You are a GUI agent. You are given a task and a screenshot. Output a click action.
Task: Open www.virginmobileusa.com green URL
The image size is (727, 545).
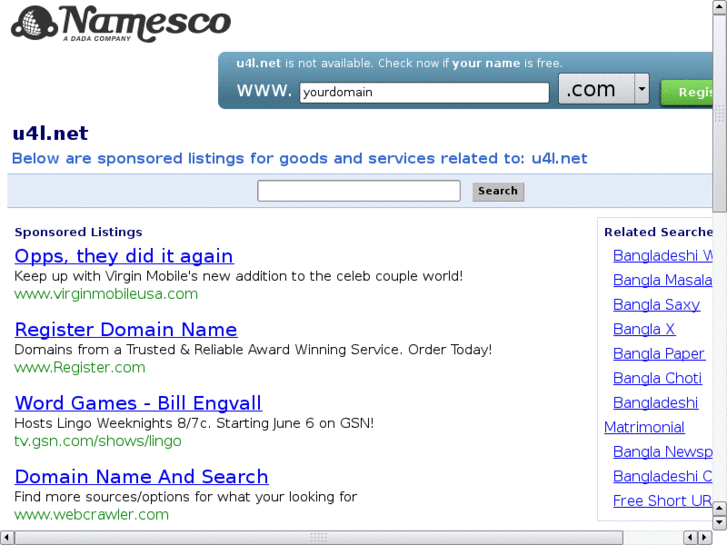[106, 294]
